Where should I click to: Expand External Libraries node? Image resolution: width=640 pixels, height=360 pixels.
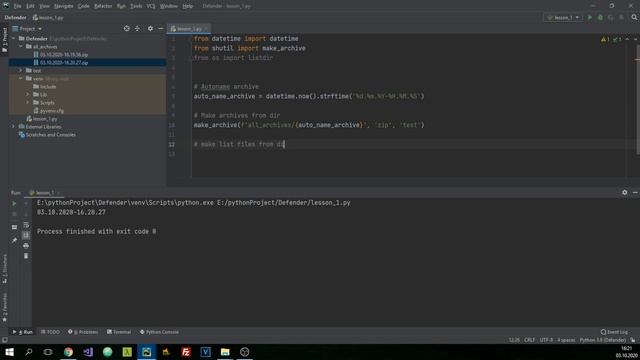(x=13, y=127)
